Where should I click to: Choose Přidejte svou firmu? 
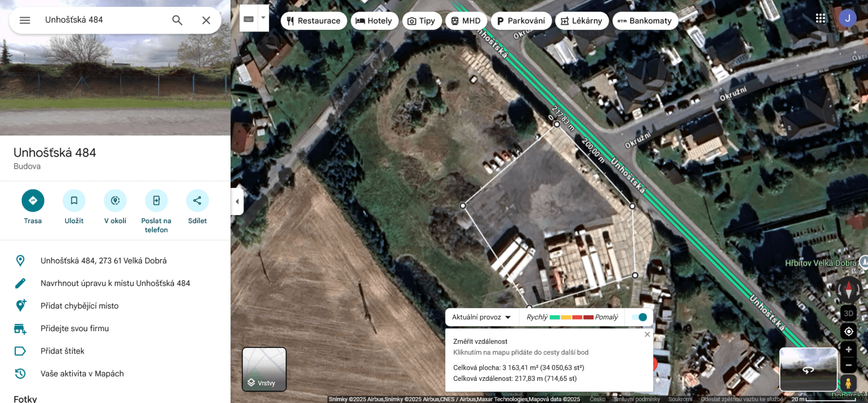(75, 329)
